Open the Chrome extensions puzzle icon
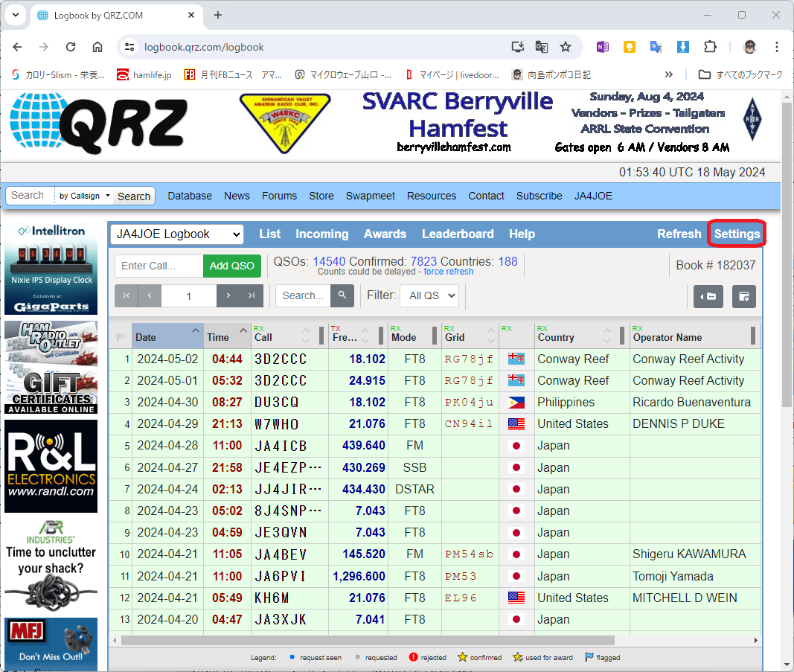Viewport: 794px width, 672px height. [710, 47]
